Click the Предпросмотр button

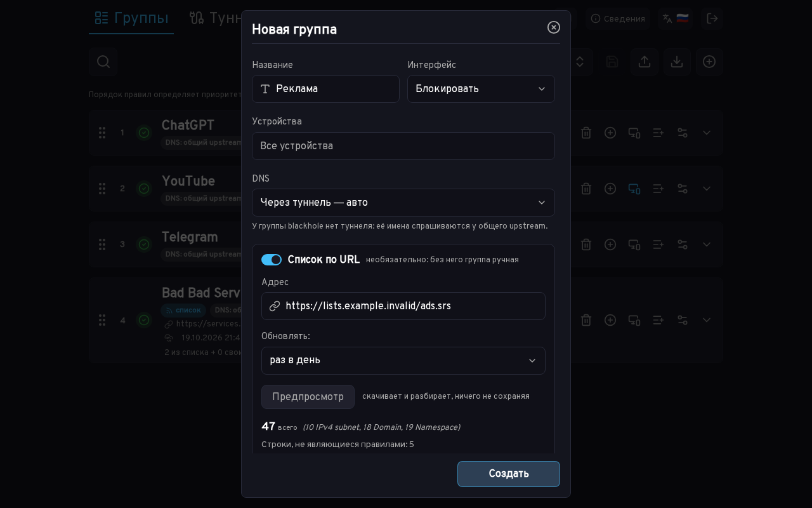[308, 397]
